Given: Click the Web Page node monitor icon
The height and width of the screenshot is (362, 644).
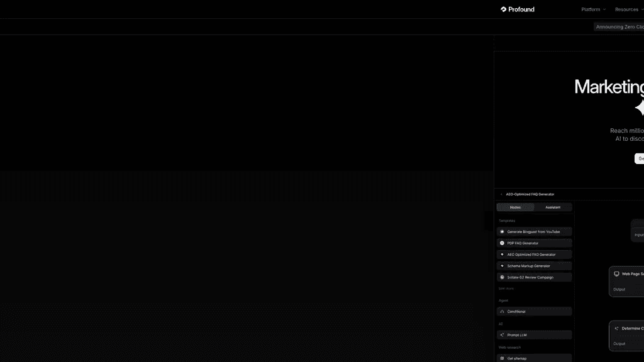Looking at the screenshot, I should pyautogui.click(x=616, y=274).
